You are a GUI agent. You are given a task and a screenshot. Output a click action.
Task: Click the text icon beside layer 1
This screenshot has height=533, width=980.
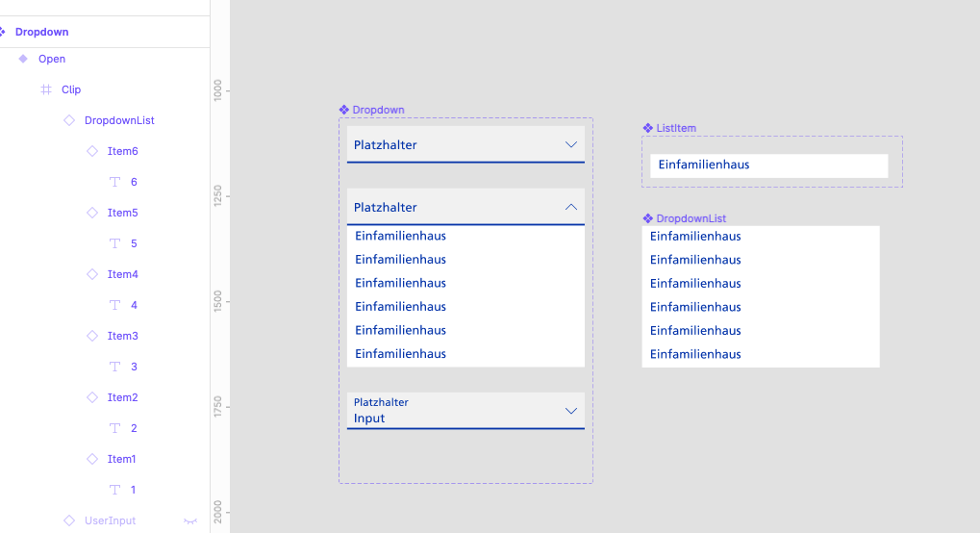pyautogui.click(x=115, y=490)
